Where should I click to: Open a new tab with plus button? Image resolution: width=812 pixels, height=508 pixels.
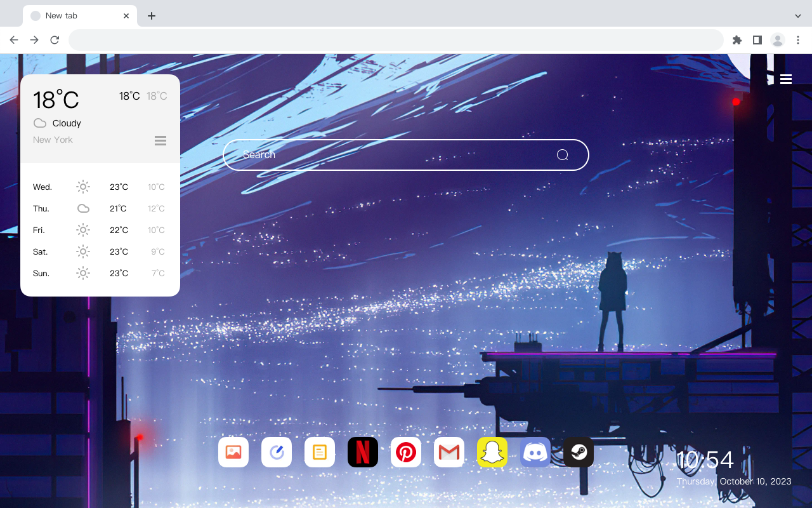pyautogui.click(x=151, y=16)
